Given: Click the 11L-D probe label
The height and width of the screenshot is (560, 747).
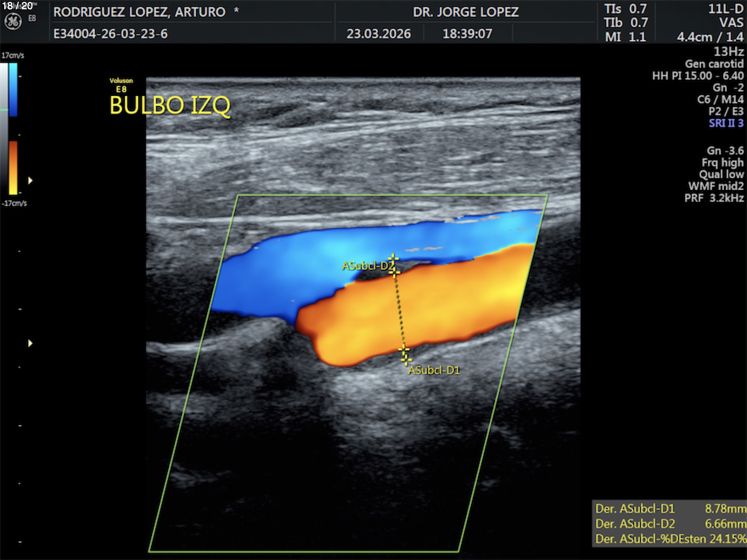Looking at the screenshot, I should tap(725, 9).
